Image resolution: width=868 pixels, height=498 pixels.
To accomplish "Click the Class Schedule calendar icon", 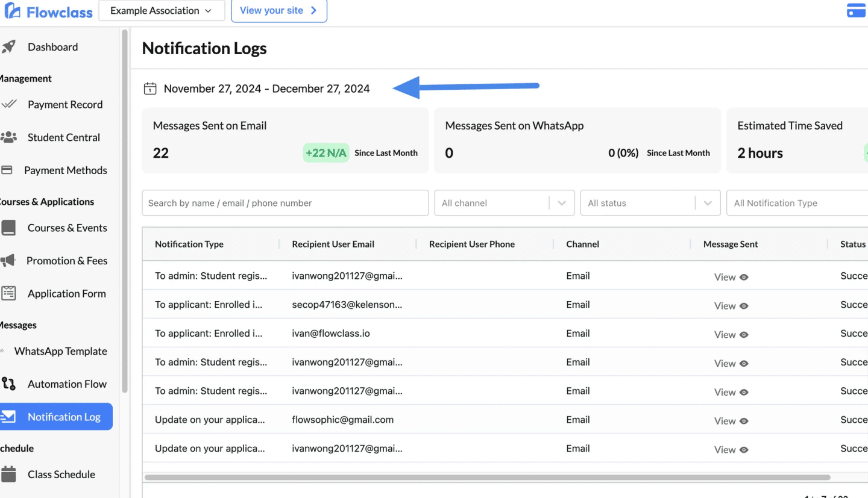I will click(x=8, y=474).
